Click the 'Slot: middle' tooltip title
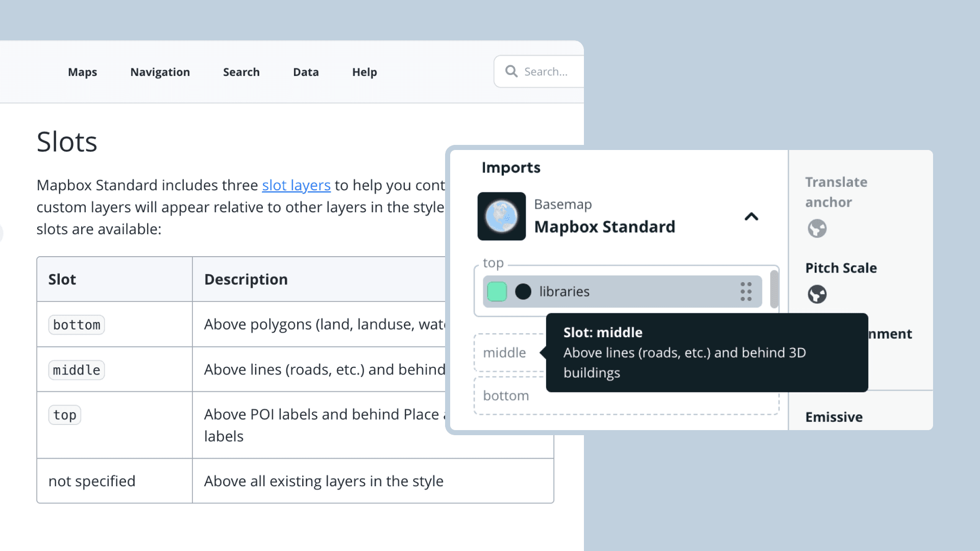 (x=603, y=332)
